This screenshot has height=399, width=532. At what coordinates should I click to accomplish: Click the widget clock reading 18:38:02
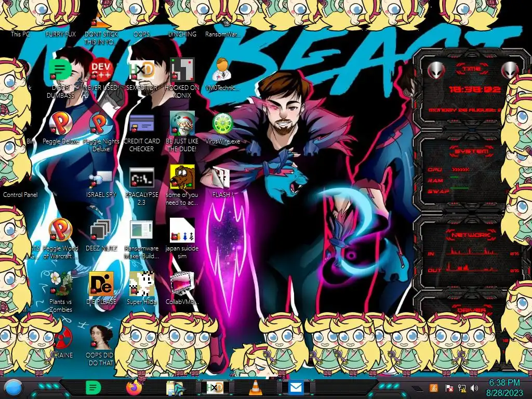(475, 89)
